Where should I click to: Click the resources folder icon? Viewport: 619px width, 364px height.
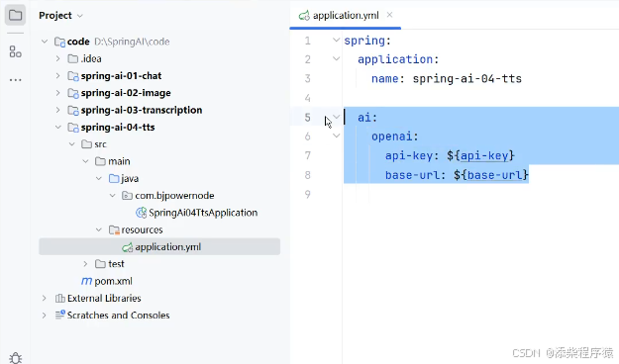pos(114,229)
